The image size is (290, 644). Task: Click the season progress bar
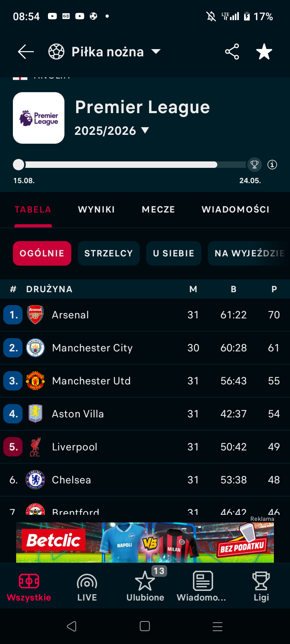(121, 165)
